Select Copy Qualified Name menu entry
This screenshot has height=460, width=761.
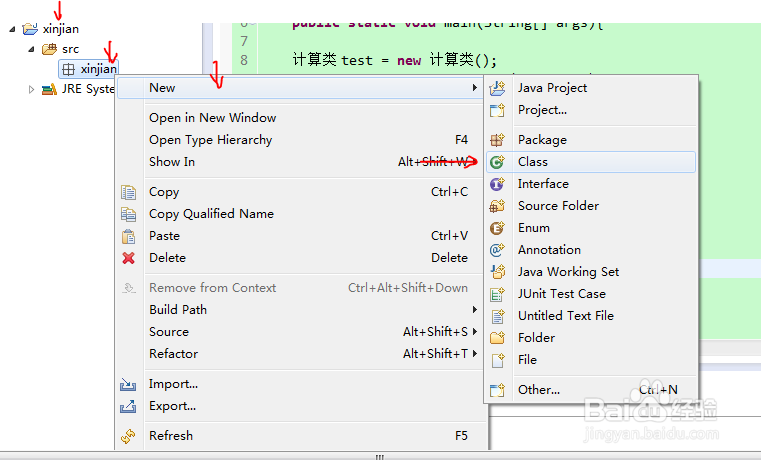[211, 214]
